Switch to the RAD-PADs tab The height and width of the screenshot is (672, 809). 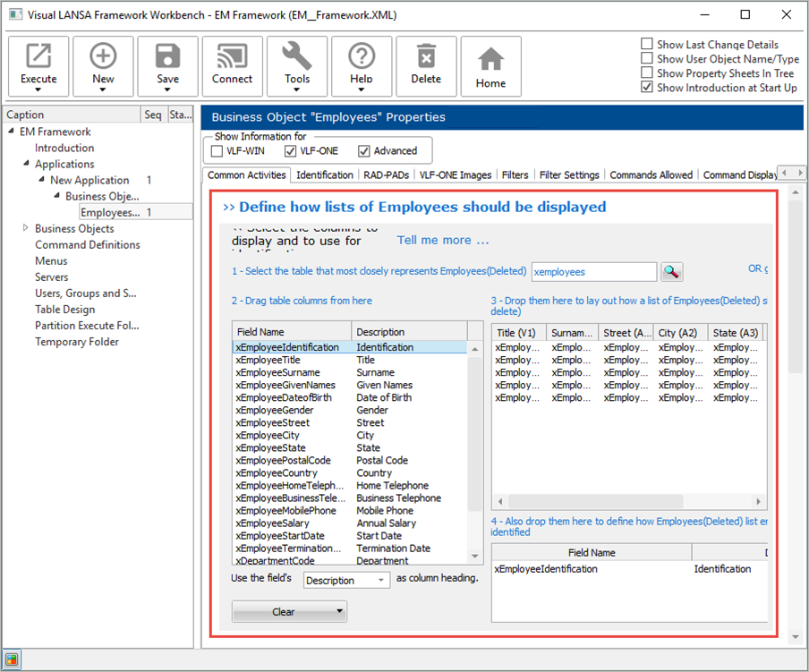coord(386,175)
